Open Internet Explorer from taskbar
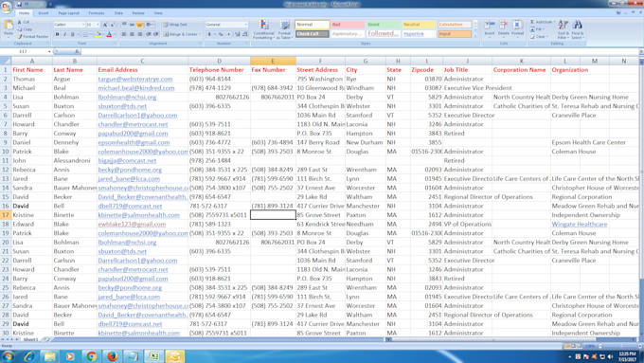Viewport: 644px width, 363px height. coord(28,356)
